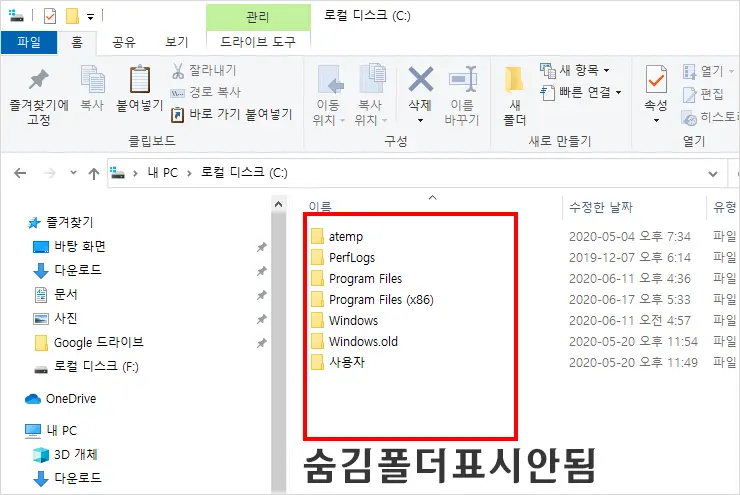Image resolution: width=740 pixels, height=495 pixels.
Task: Click the History (히스토리) icon
Action: pos(689,117)
